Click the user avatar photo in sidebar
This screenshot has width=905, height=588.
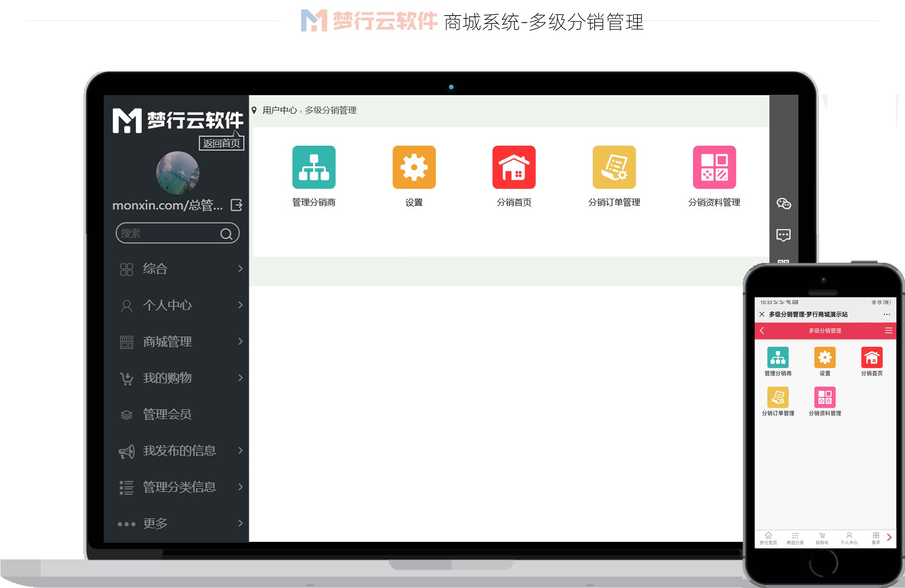(178, 173)
